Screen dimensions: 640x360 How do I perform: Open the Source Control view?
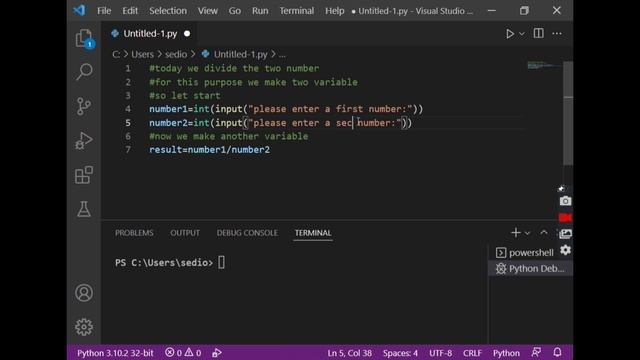tap(84, 106)
